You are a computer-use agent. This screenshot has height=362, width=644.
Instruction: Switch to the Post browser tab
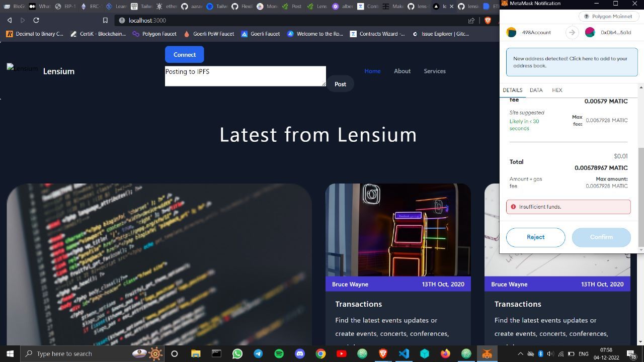click(292, 7)
